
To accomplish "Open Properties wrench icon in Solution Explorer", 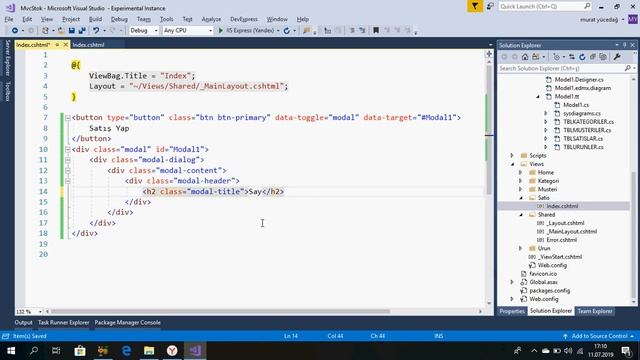I will click(x=617, y=57).
